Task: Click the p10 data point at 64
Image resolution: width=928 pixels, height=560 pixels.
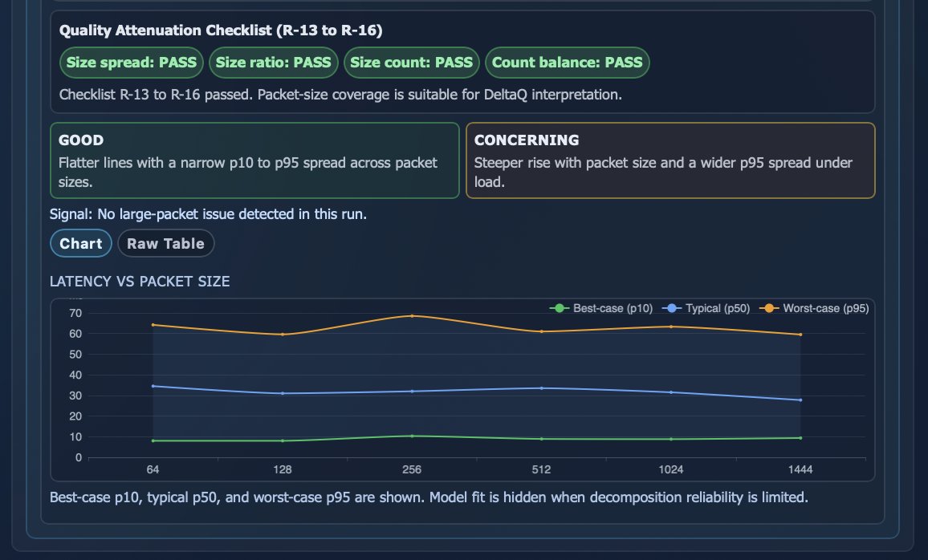Action: [153, 440]
